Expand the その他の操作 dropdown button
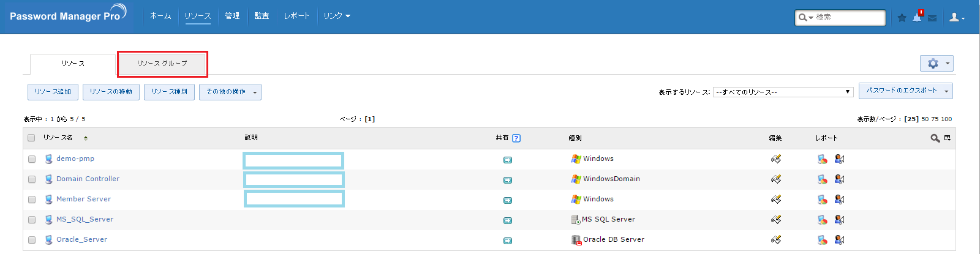Image resolution: width=980 pixels, height=254 pixels. coord(230,92)
